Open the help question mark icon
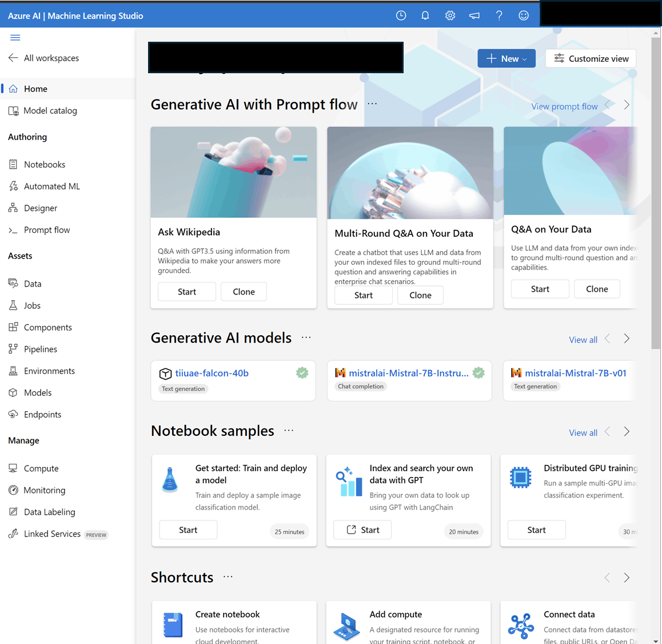This screenshot has width=662, height=644. [499, 15]
